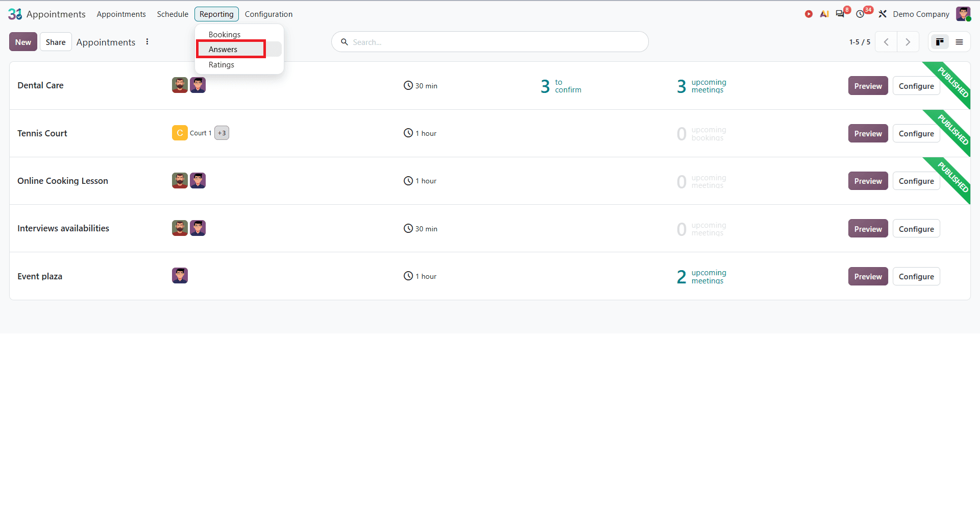
Task: Switch to list view
Action: coord(960,42)
